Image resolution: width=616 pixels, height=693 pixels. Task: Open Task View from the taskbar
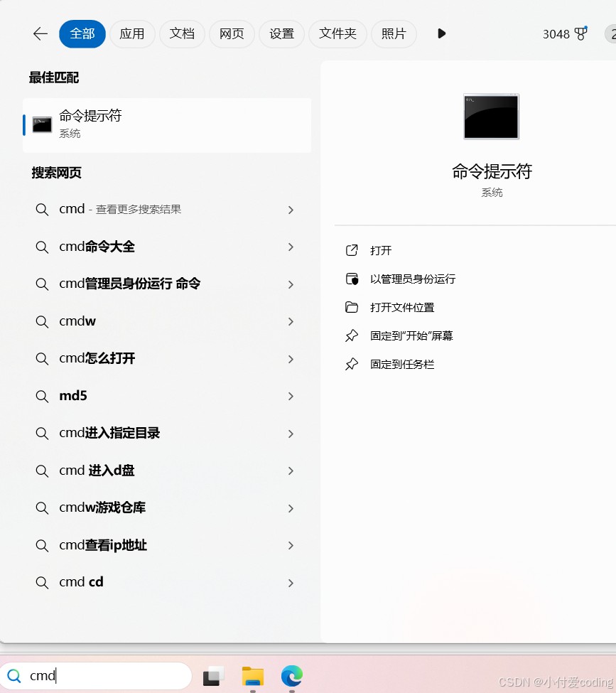pyautogui.click(x=213, y=676)
